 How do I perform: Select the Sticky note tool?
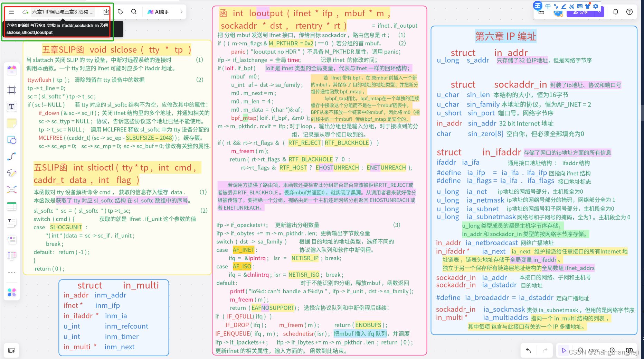pyautogui.click(x=12, y=123)
